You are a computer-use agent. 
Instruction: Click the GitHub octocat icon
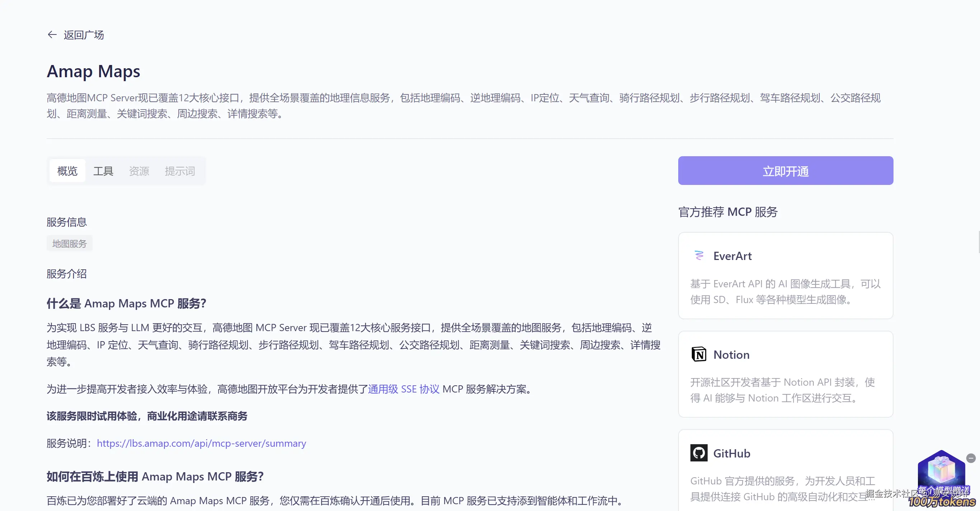(x=699, y=453)
